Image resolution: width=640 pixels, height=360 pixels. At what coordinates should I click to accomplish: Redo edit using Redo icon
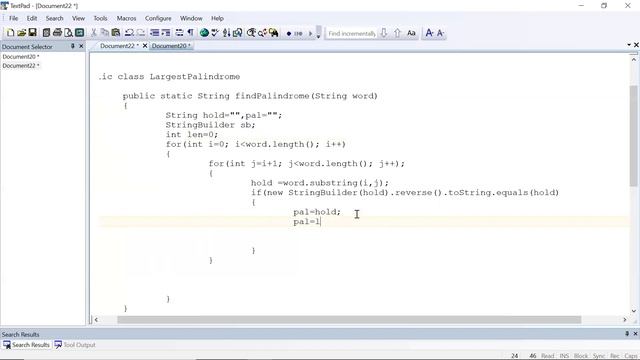(x=141, y=33)
